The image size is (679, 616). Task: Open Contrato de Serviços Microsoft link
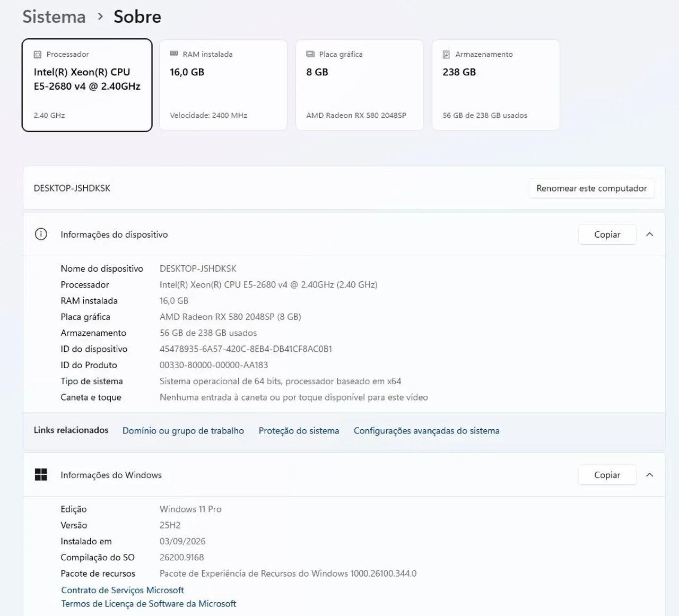pyautogui.click(x=123, y=590)
